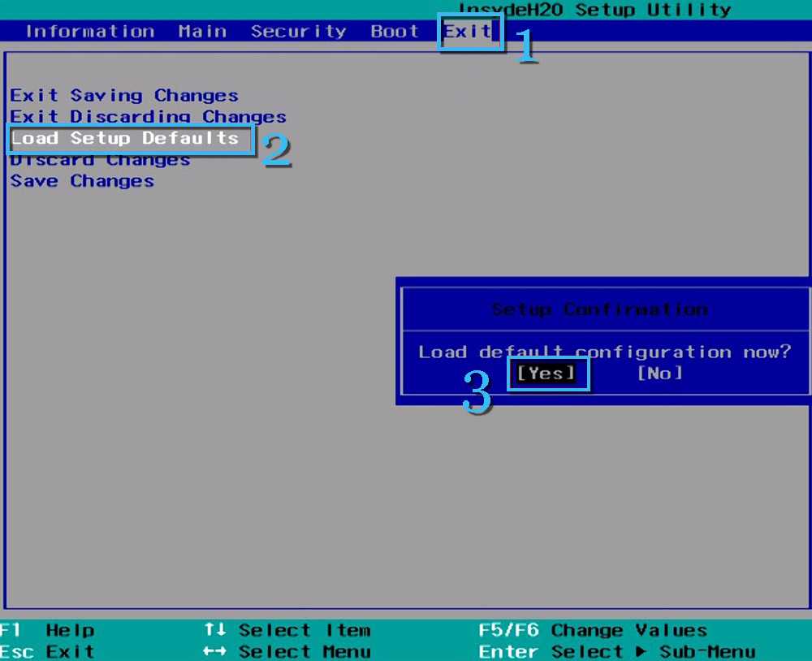Select Exit Discarding Changes entry

[x=148, y=117]
